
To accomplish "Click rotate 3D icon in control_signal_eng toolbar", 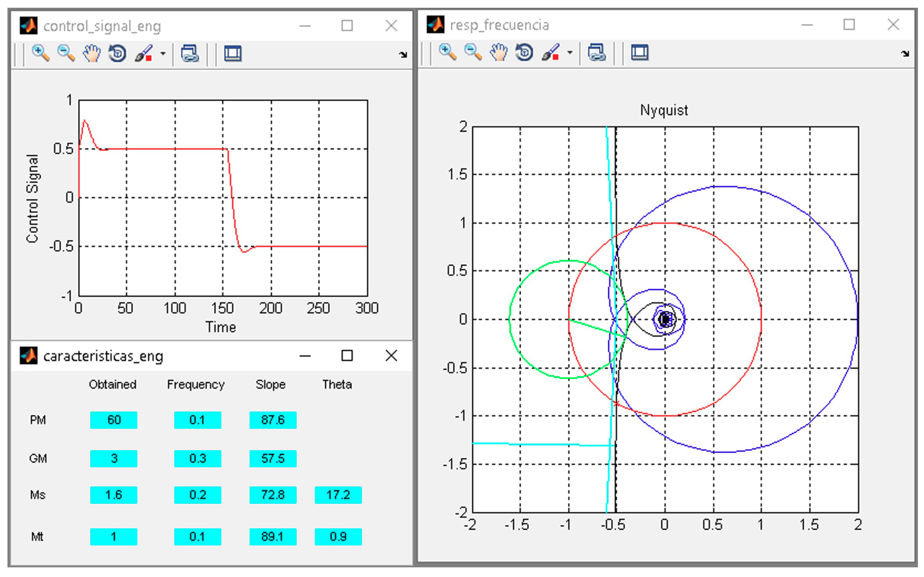I will (x=117, y=53).
